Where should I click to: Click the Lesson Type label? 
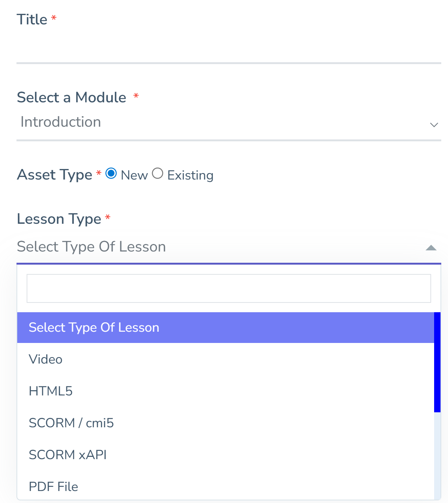59,219
